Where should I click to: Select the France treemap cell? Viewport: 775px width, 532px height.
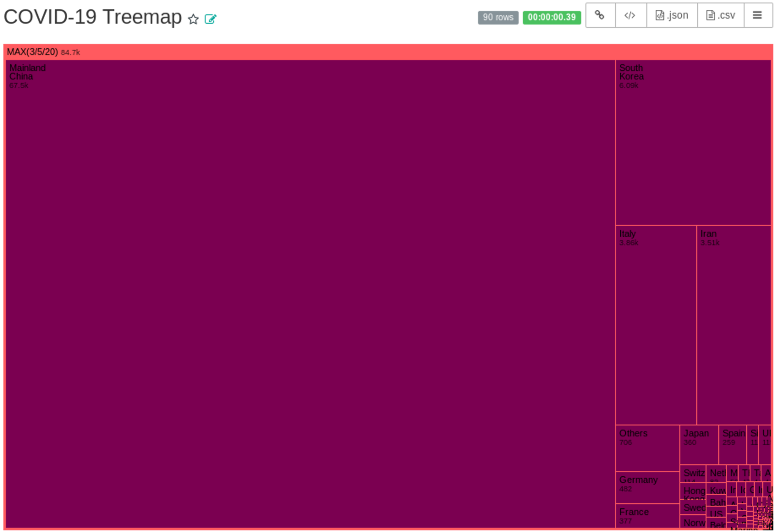pos(648,516)
